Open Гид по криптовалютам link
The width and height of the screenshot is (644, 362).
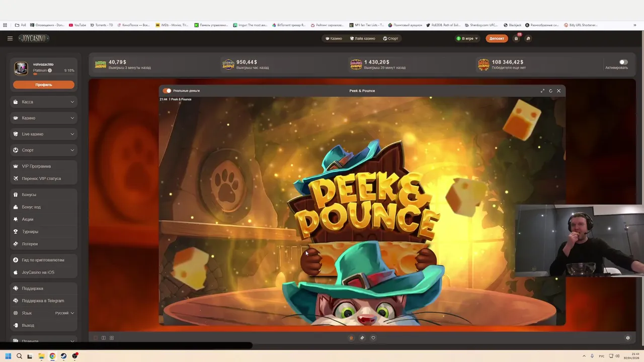(44, 260)
